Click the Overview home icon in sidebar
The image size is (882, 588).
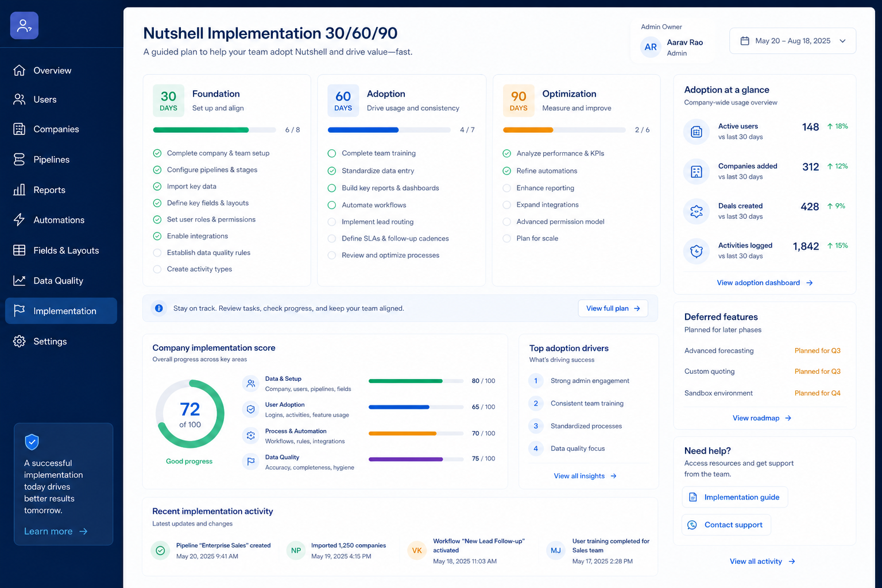[x=19, y=70]
